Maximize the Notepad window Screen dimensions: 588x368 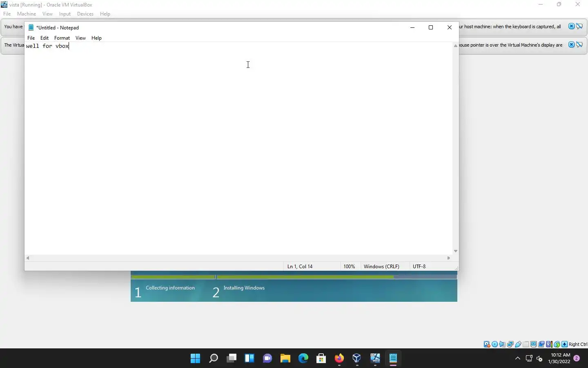[430, 27]
